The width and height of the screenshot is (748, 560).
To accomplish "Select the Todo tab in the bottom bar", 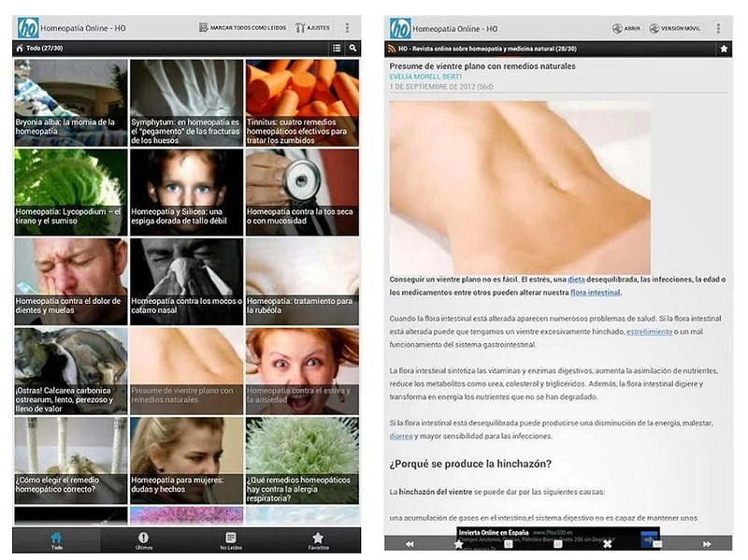I will [57, 540].
